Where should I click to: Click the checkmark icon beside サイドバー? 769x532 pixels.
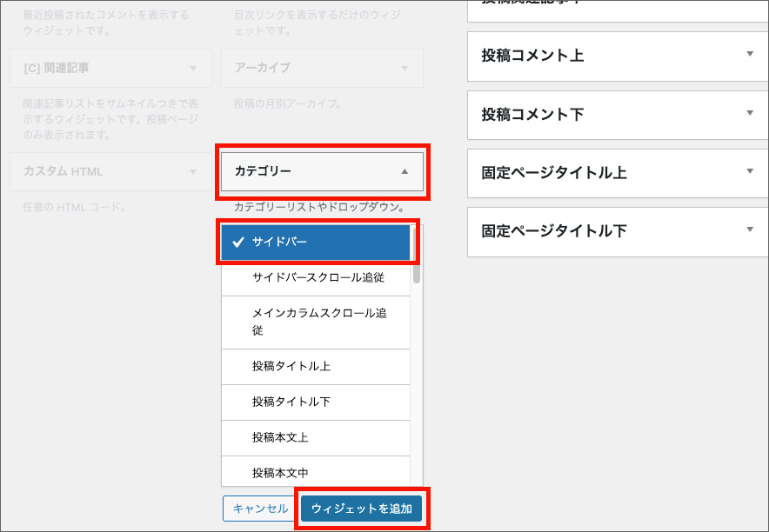(239, 243)
